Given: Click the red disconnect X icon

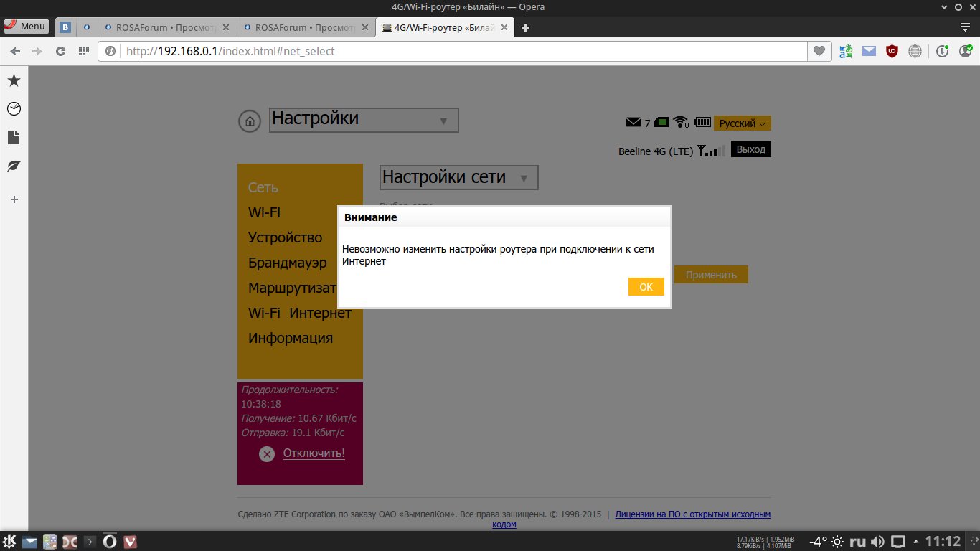Looking at the screenshot, I should (267, 453).
